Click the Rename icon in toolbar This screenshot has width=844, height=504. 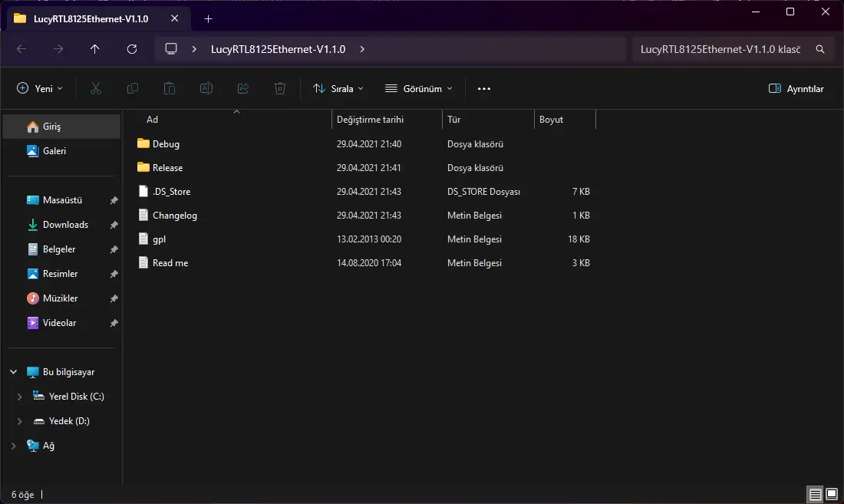tap(206, 89)
